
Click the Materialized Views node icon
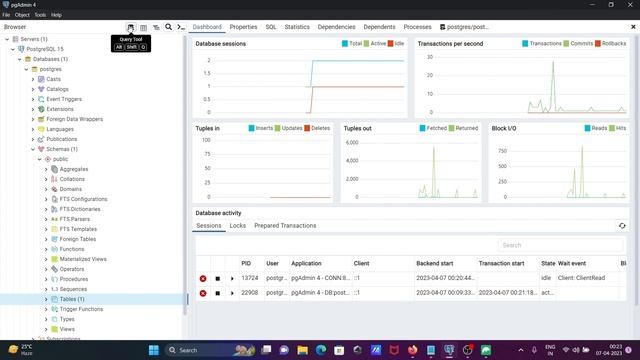click(54, 259)
